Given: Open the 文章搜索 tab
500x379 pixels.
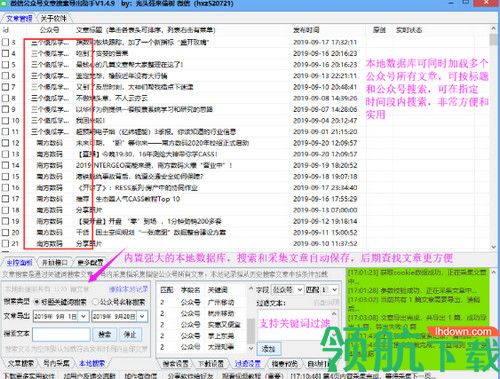Looking at the screenshot, I should coord(21,363).
